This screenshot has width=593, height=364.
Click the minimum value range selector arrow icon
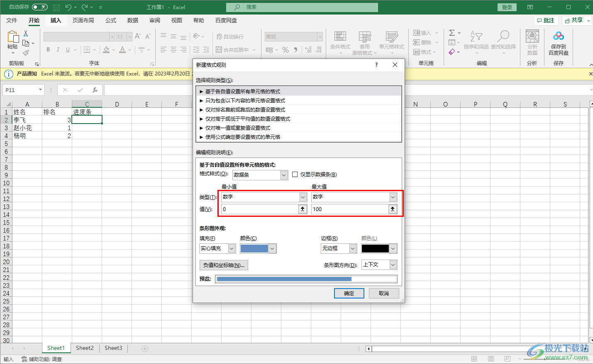303,209
